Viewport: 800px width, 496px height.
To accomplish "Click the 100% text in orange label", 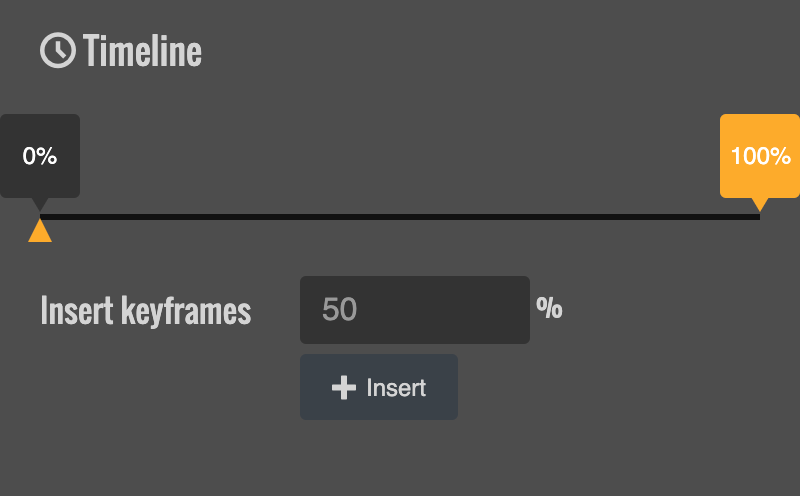I will coord(761,156).
